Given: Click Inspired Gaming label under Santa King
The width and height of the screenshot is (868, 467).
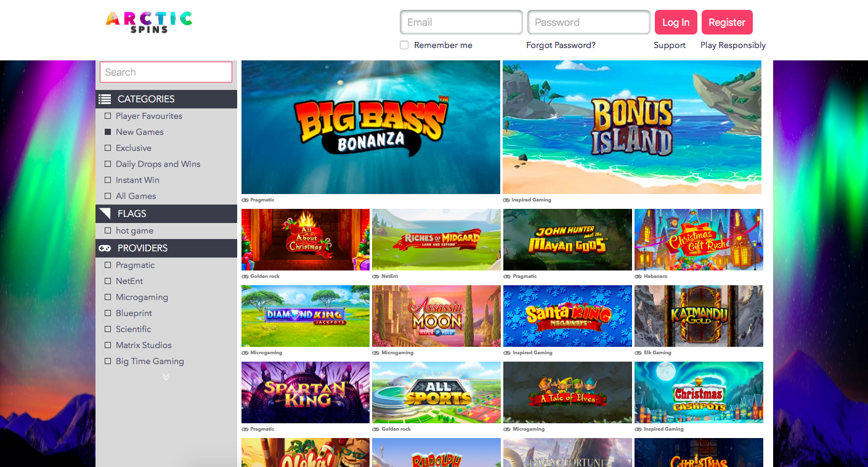Looking at the screenshot, I should [x=532, y=353].
